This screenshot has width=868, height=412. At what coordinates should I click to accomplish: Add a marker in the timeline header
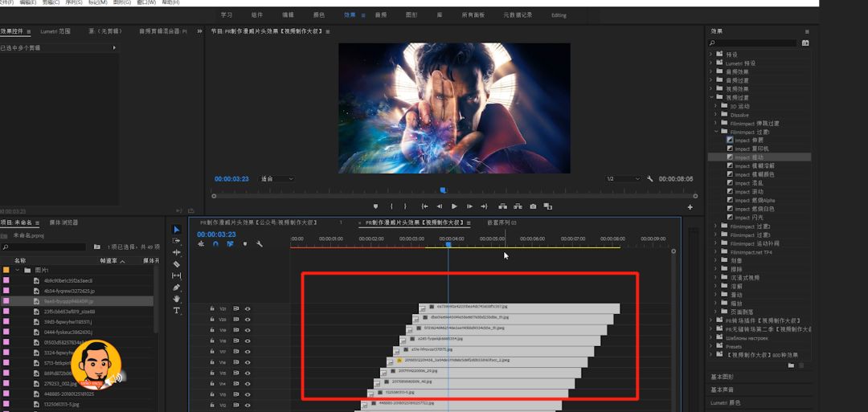point(244,244)
